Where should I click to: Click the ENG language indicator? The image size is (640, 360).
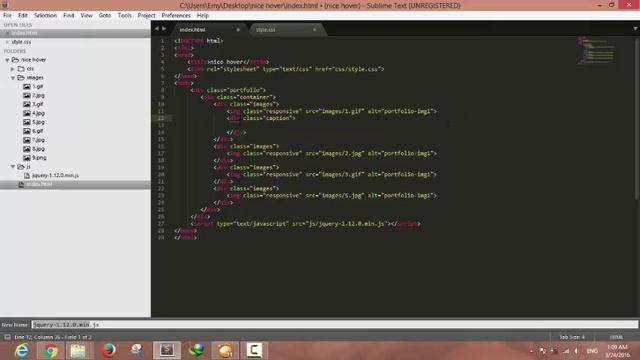click(x=592, y=351)
